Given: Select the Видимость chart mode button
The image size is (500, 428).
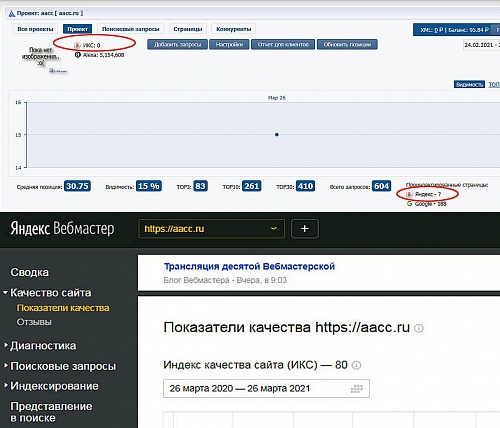Looking at the screenshot, I should [469, 84].
